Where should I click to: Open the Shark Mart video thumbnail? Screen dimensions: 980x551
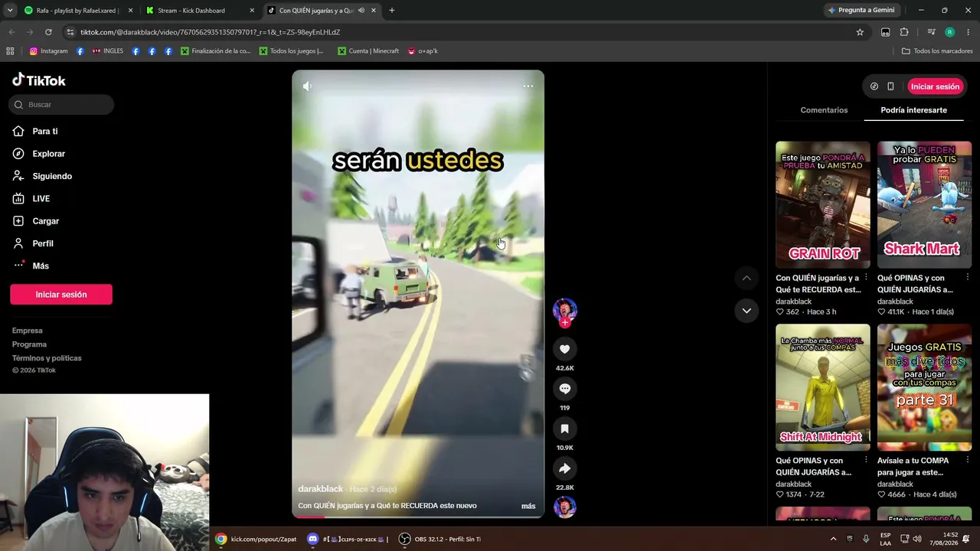pyautogui.click(x=924, y=204)
